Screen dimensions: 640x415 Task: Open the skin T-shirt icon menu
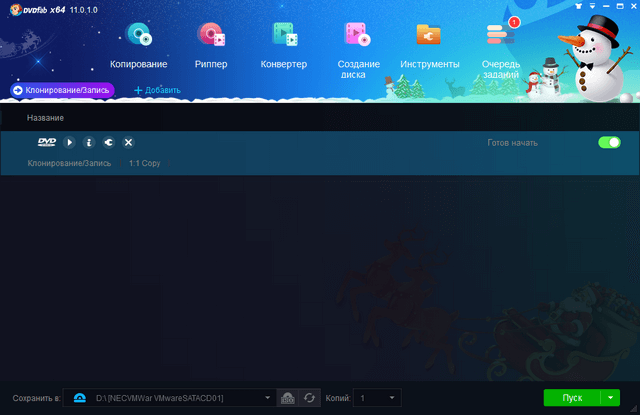pyautogui.click(x=578, y=6)
